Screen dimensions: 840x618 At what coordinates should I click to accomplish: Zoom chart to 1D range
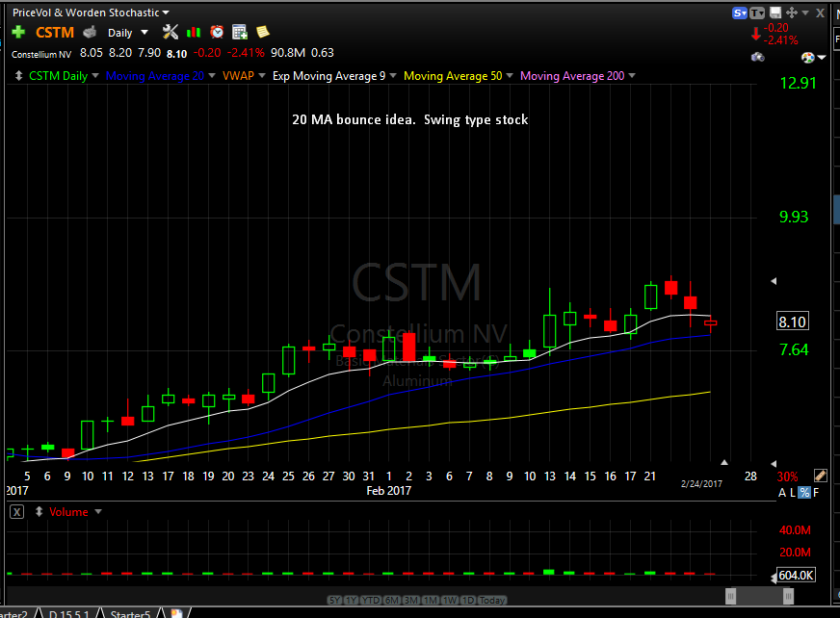[x=467, y=601]
